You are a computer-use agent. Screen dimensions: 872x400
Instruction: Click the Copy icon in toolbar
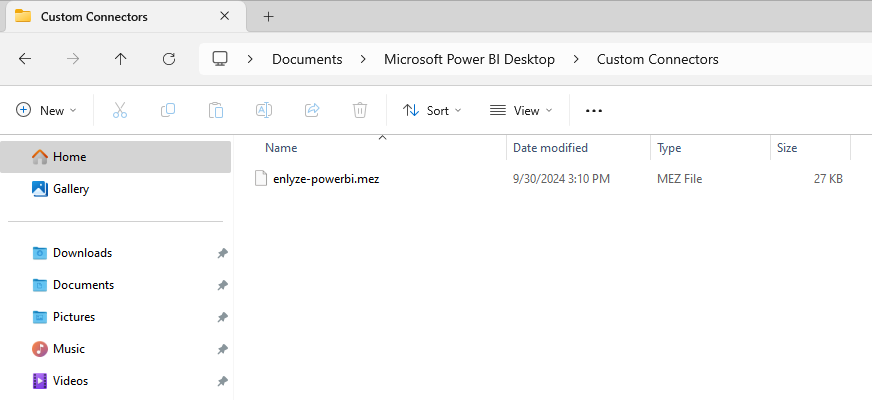pyautogui.click(x=168, y=111)
